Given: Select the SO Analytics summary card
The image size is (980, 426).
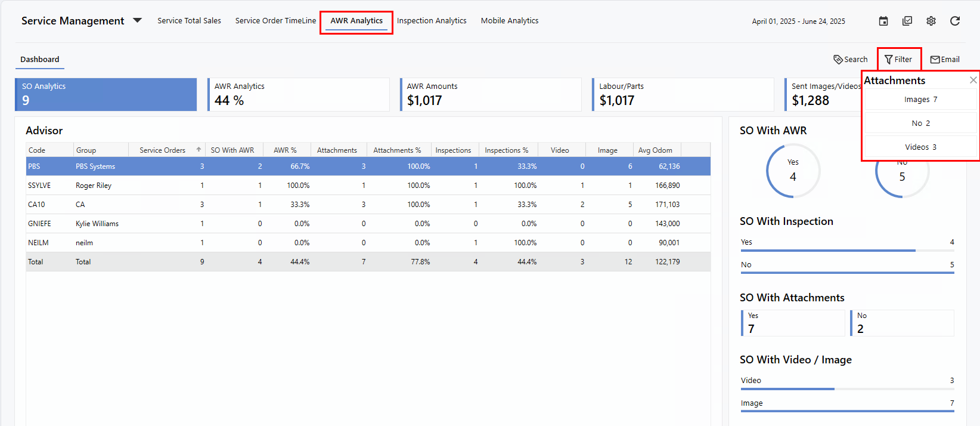Looking at the screenshot, I should pos(106,94).
